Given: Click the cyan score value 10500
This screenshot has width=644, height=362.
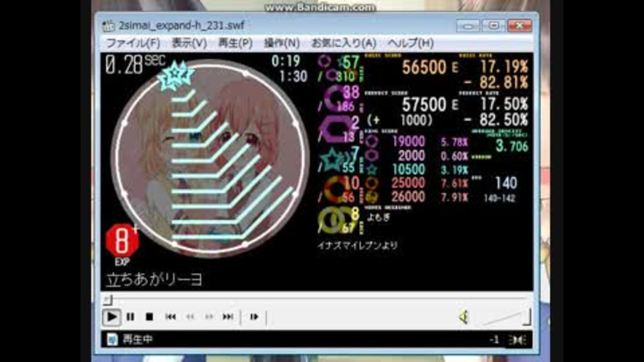Looking at the screenshot, I should (409, 170).
